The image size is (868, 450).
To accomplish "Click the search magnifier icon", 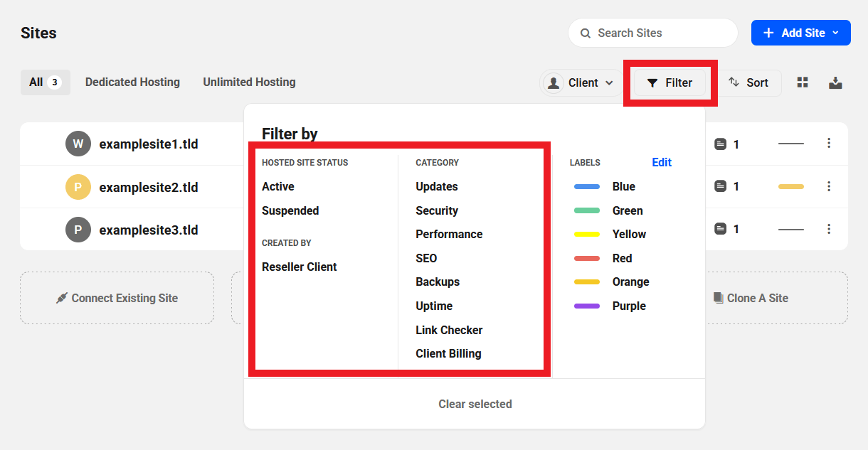I will click(586, 33).
